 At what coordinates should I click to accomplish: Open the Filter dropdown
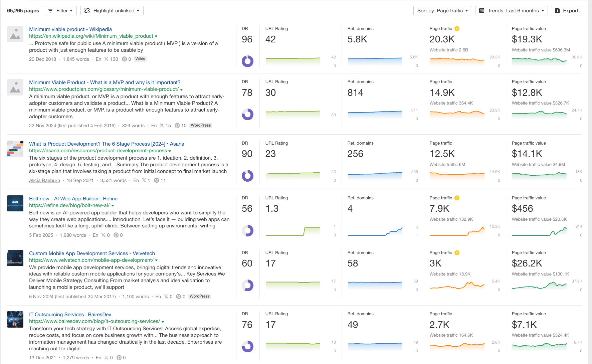pos(60,11)
